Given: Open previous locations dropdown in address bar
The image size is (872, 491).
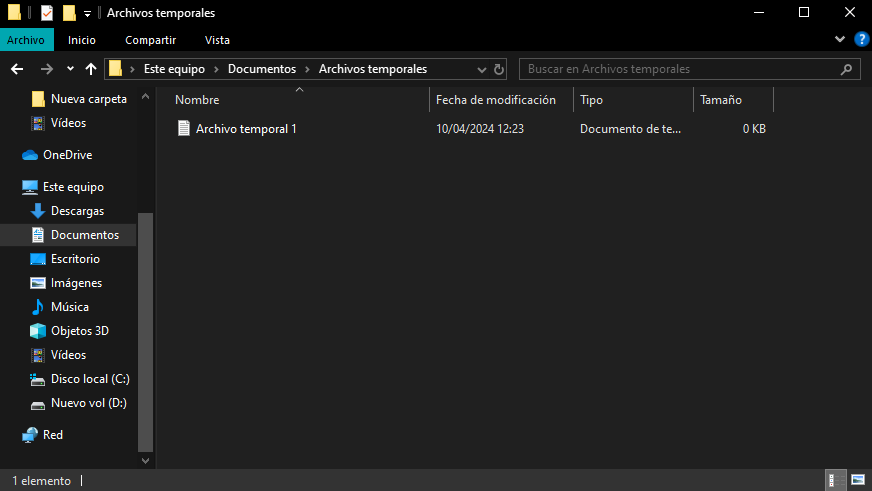Looking at the screenshot, I should point(482,70).
